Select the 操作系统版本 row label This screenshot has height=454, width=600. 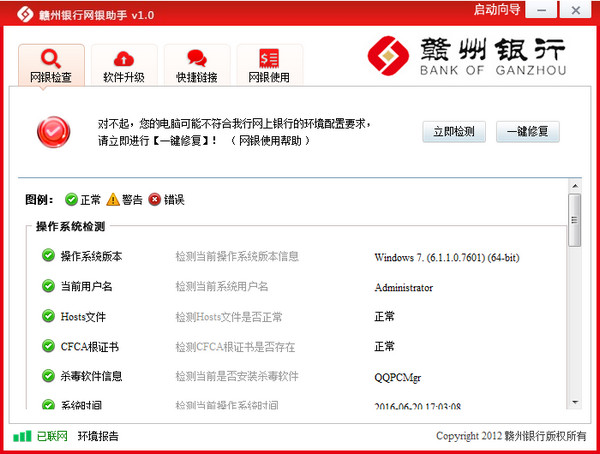coord(91,256)
